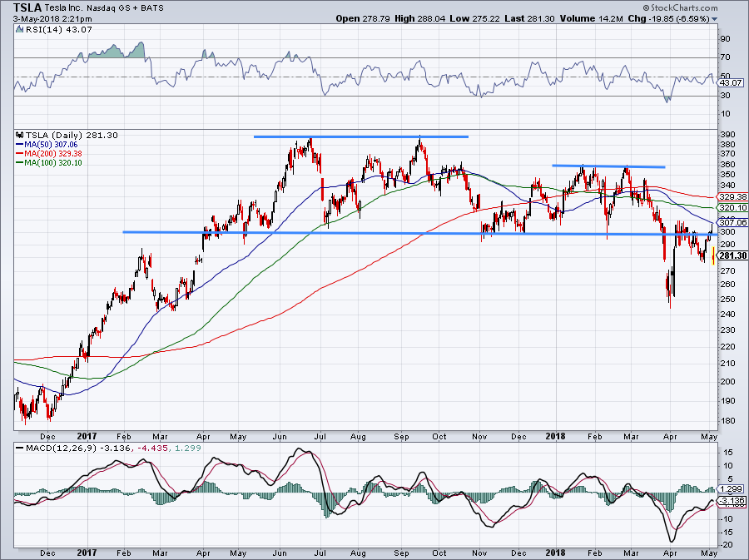Click the 250 label on price axis
Screen dimensions: 749x560
click(x=728, y=299)
